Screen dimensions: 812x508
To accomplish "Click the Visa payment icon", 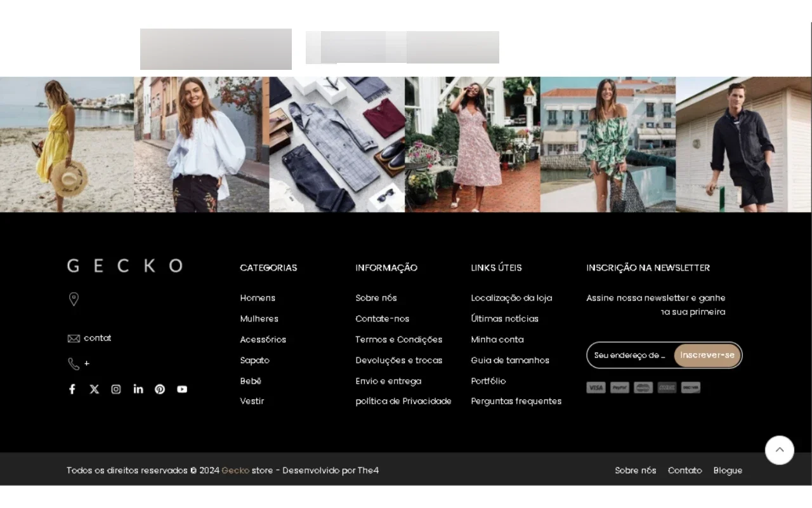I will click(x=596, y=387).
